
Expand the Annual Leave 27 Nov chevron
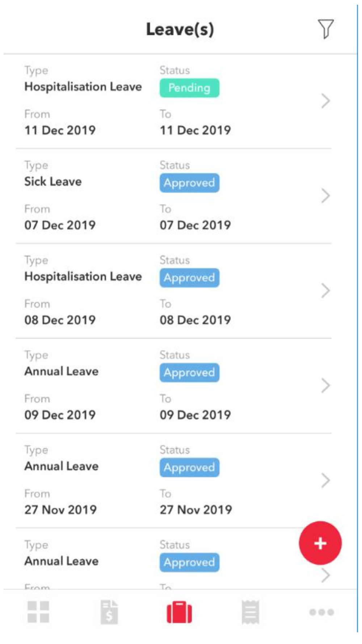click(x=325, y=480)
